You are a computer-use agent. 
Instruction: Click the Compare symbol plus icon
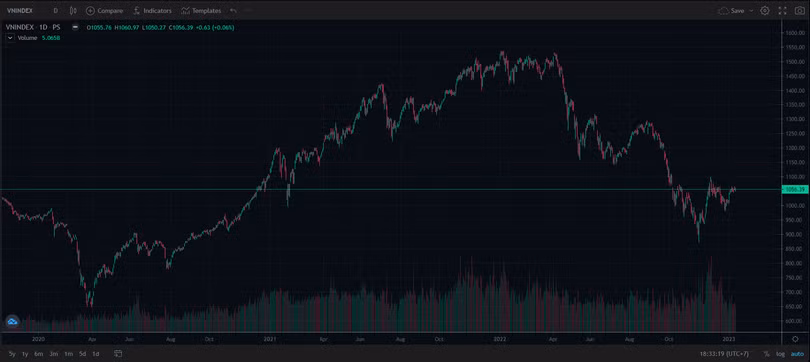click(90, 10)
